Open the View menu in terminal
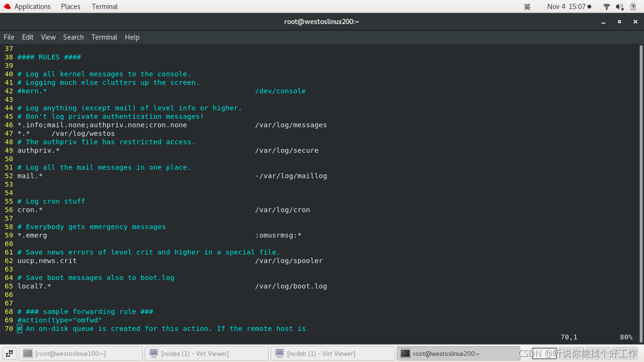The height and width of the screenshot is (362, 644). 48,37
